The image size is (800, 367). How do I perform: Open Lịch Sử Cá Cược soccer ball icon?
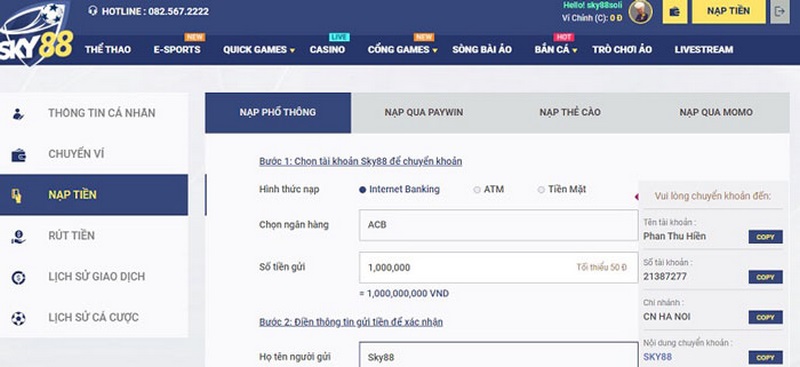(18, 319)
